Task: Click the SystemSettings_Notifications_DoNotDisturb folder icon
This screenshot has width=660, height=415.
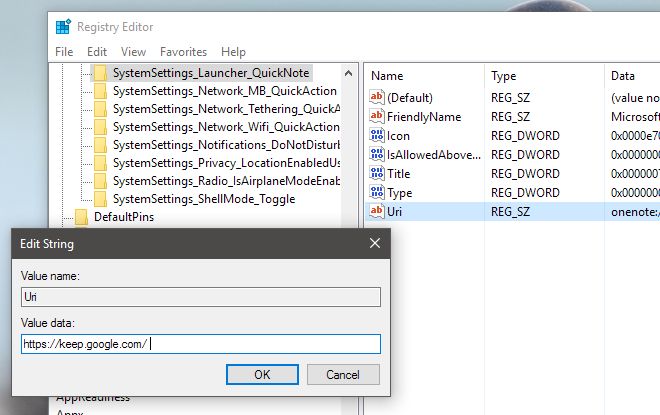Action: coord(100,145)
